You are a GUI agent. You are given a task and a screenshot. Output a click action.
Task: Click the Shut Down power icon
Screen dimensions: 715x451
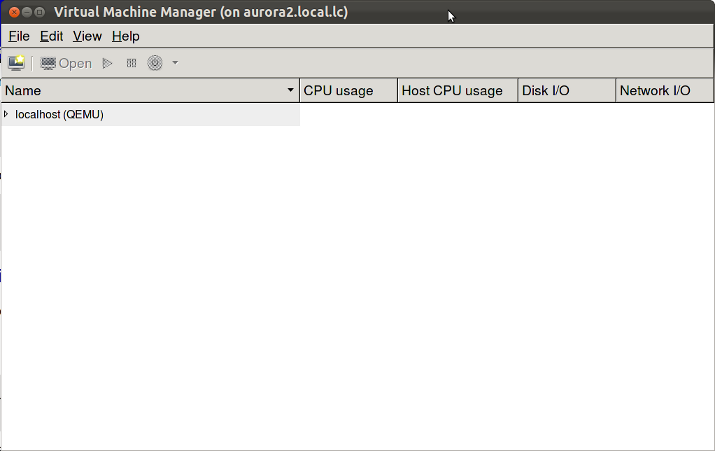click(x=155, y=63)
